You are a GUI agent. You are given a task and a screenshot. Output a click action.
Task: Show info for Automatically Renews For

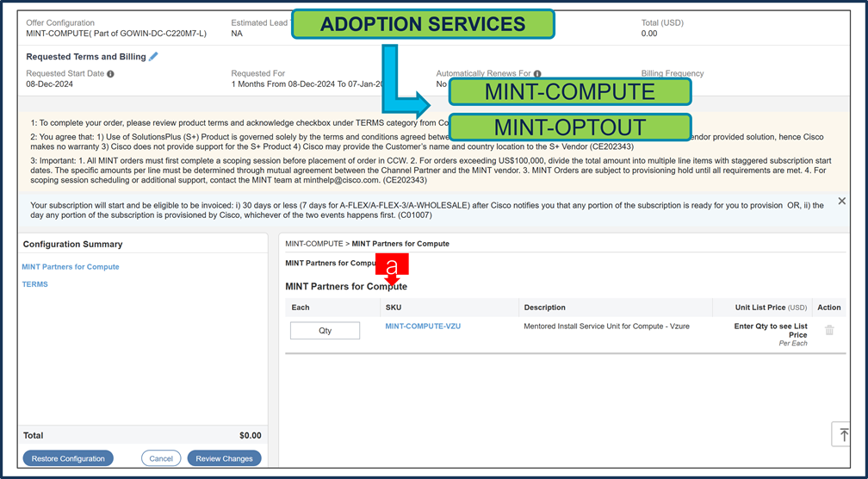click(537, 73)
